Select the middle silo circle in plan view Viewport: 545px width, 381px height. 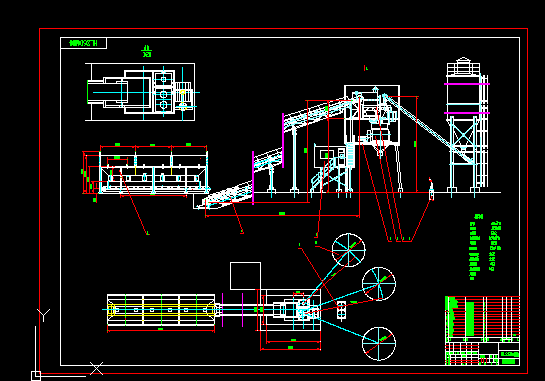coord(379,284)
